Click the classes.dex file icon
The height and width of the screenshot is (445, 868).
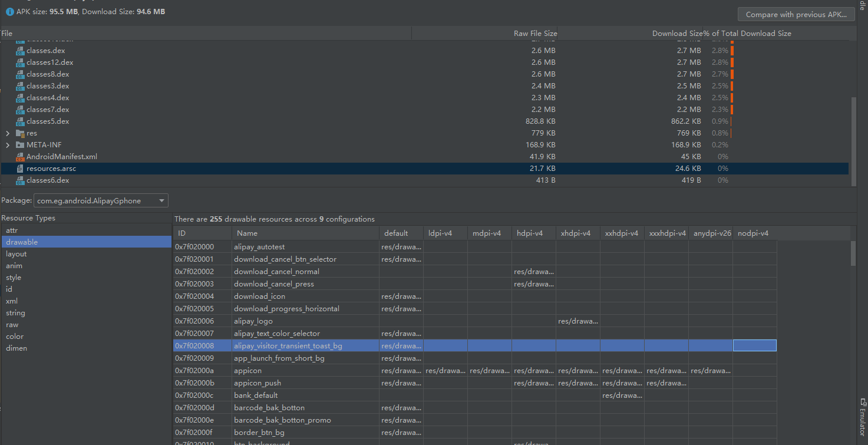point(20,51)
